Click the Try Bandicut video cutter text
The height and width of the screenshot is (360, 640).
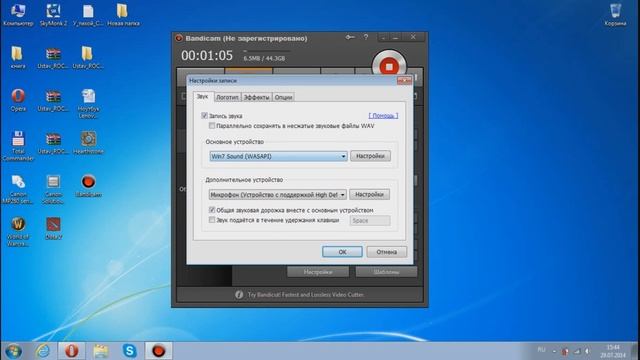[x=305, y=294]
